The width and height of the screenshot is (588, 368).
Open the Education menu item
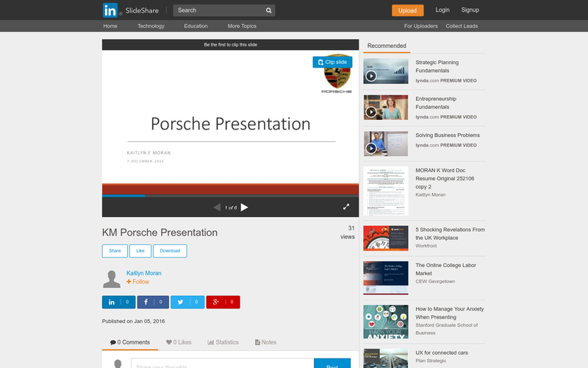(196, 26)
